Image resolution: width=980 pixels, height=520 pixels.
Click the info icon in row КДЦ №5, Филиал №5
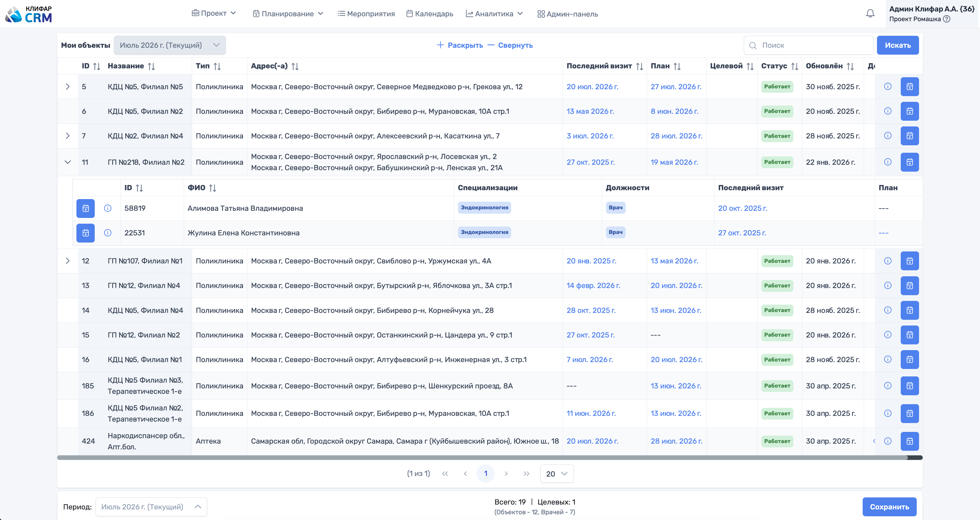pos(888,87)
